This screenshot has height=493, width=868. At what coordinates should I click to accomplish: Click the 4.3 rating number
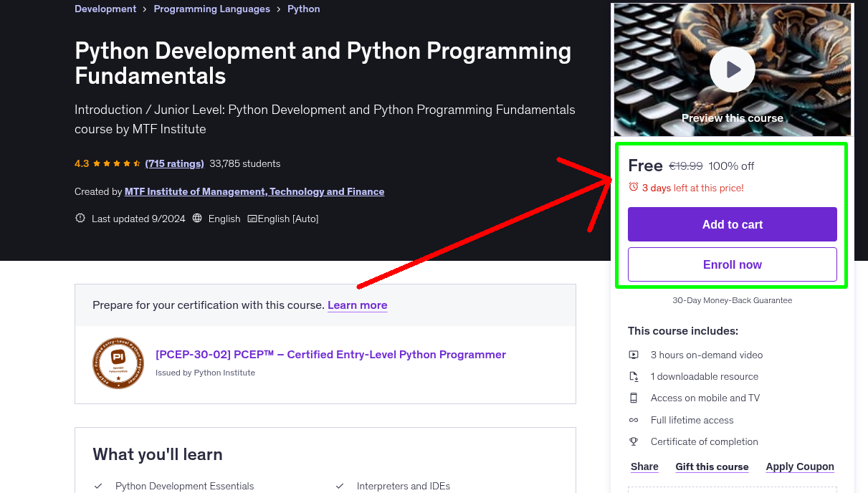(82, 163)
